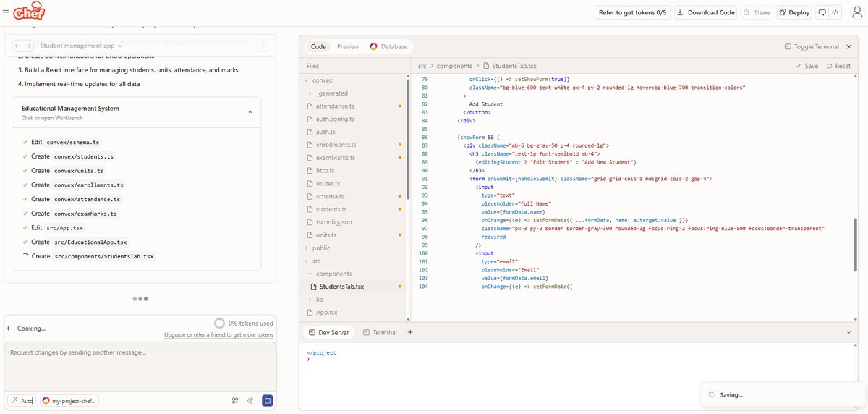
Task: Click the Download Code button
Action: (705, 12)
